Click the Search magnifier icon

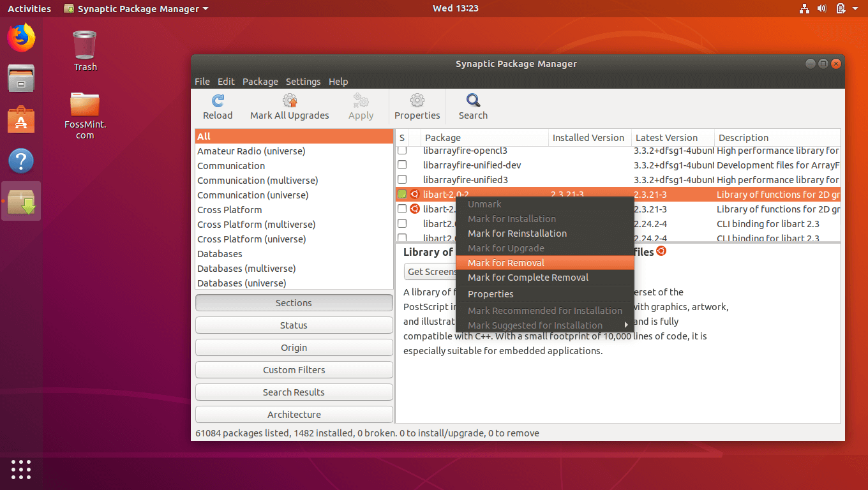[473, 100]
